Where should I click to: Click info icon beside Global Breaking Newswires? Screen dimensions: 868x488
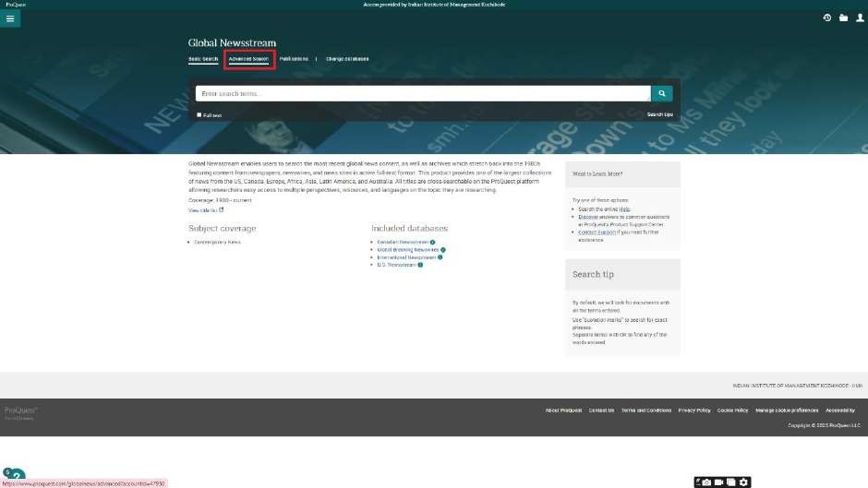443,249
